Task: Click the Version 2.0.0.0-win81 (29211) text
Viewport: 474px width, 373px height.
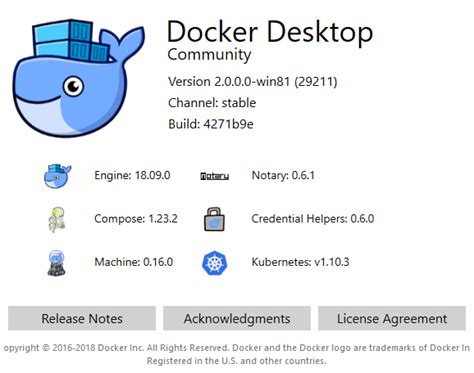Action: point(252,82)
